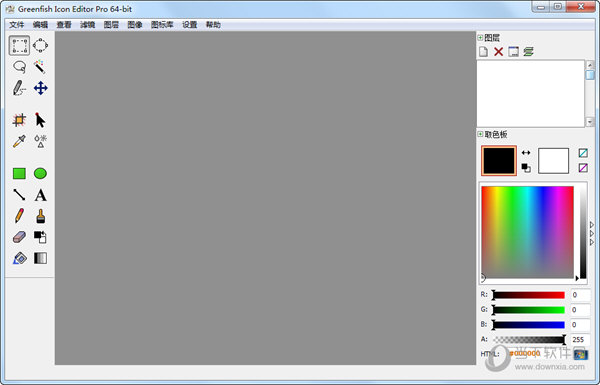600x385 pixels.
Task: Choose the green Rectangle shape tool
Action: (19, 174)
